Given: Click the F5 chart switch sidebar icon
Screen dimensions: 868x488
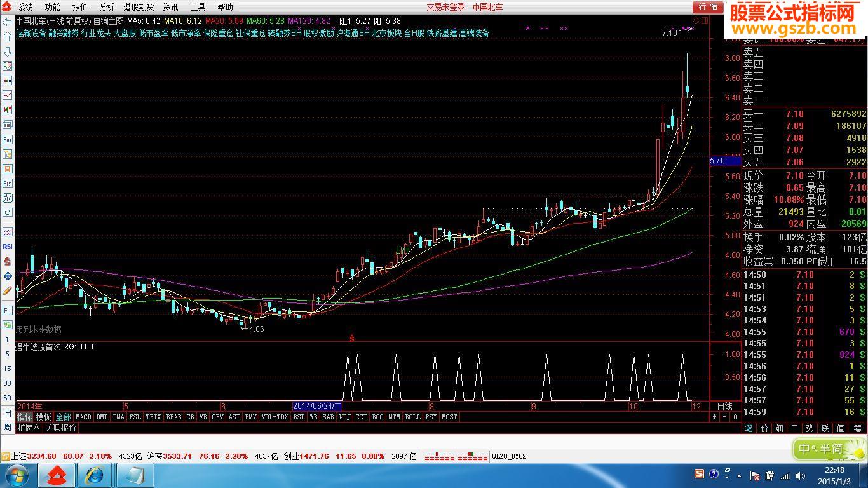Looking at the screenshot, I should 8,310.
